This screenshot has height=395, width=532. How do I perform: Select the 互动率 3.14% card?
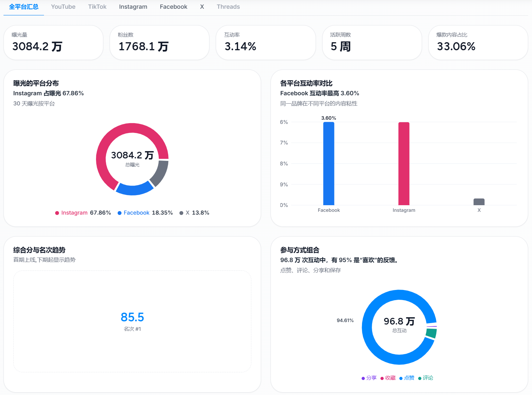click(x=266, y=43)
